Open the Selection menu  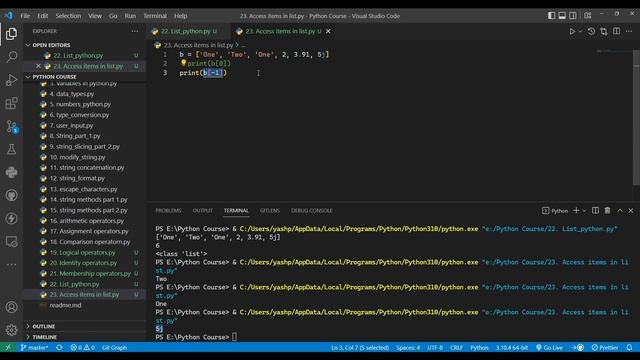point(68,16)
